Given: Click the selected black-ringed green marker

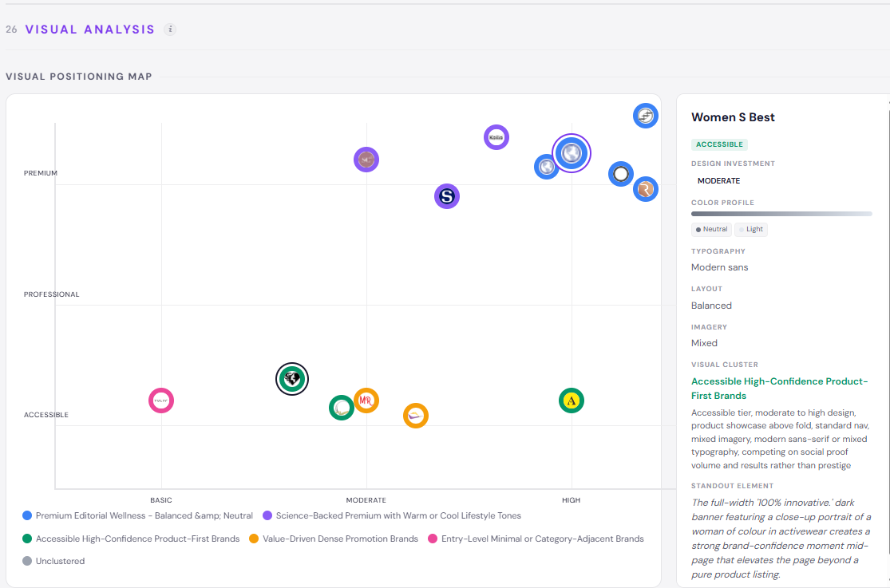Looking at the screenshot, I should point(292,379).
